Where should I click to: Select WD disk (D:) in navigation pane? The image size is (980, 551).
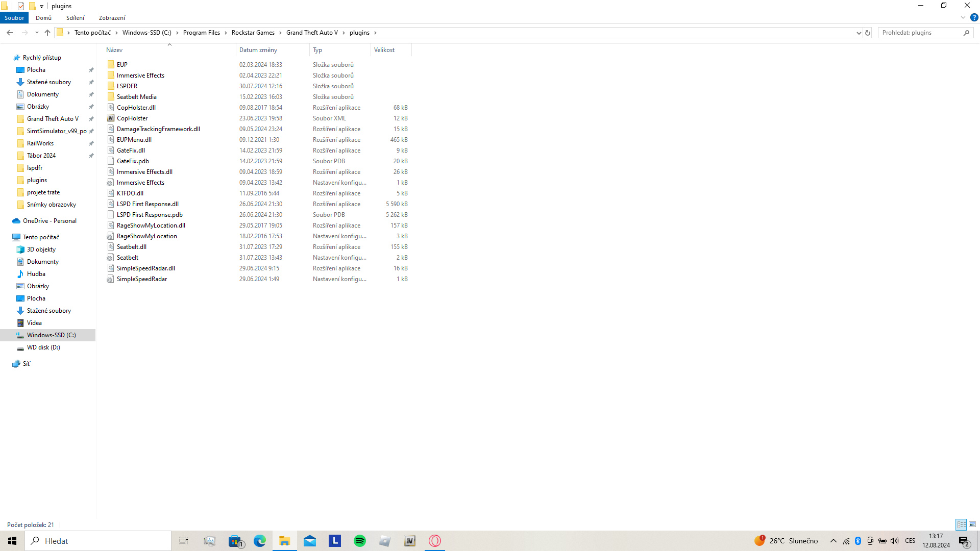point(43,347)
